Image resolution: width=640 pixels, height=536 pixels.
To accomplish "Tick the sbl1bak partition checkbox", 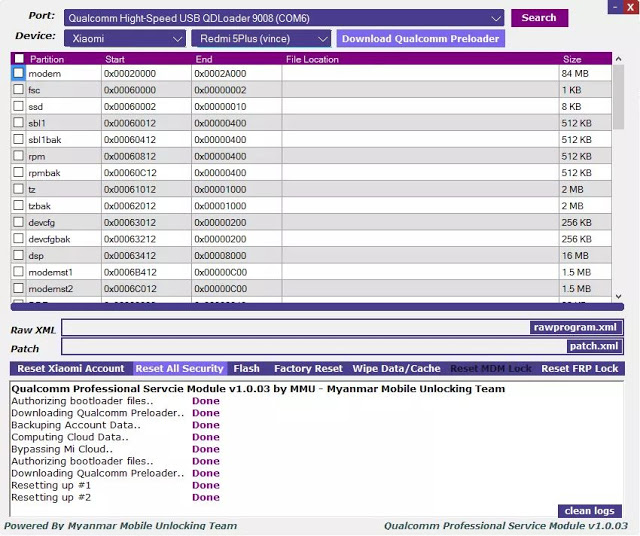I will tap(18, 139).
